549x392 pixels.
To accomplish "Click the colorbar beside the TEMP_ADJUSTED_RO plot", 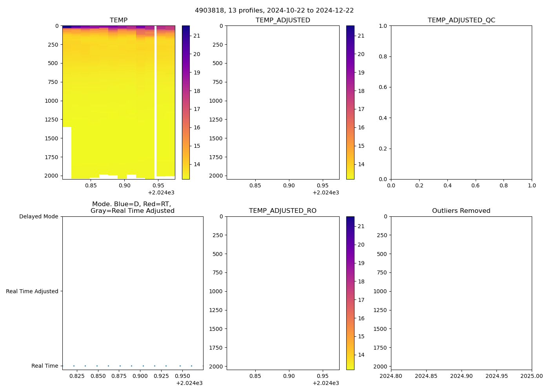I will point(350,293).
